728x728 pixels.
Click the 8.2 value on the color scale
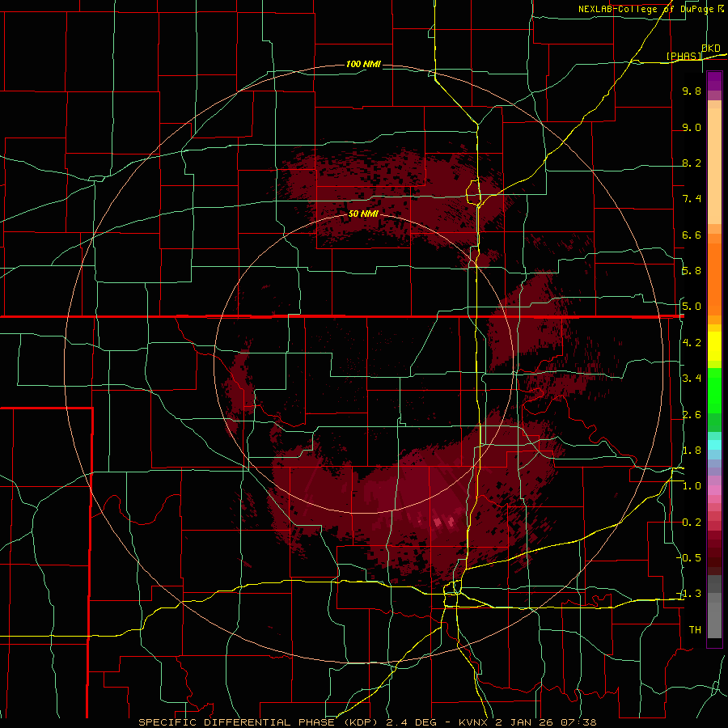coord(692,163)
